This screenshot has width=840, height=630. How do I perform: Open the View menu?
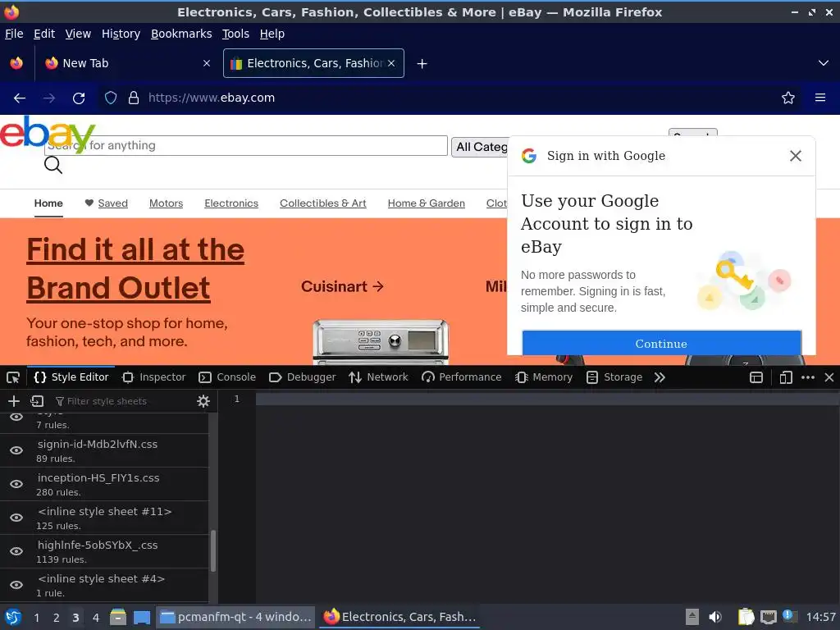78,34
